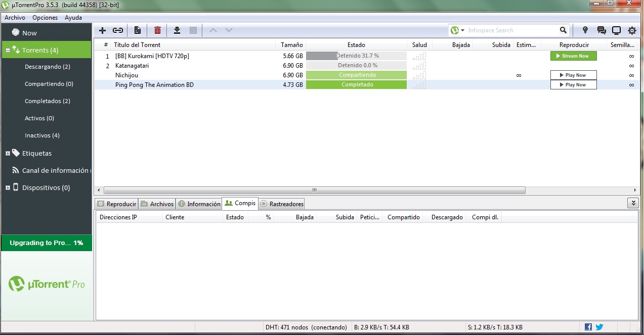The width and height of the screenshot is (644, 335).
Task: Switch to the Reproducir tab
Action: pyautogui.click(x=116, y=204)
